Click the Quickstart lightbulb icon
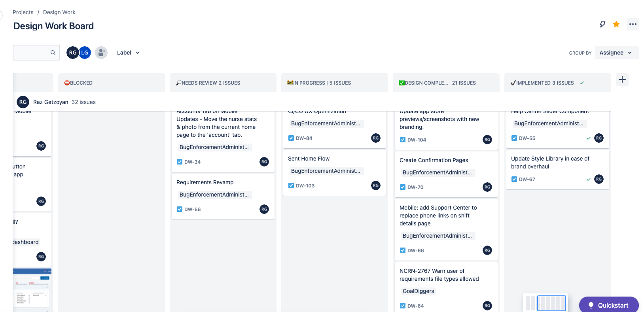Viewport: 644px width, 312px height. pyautogui.click(x=591, y=305)
